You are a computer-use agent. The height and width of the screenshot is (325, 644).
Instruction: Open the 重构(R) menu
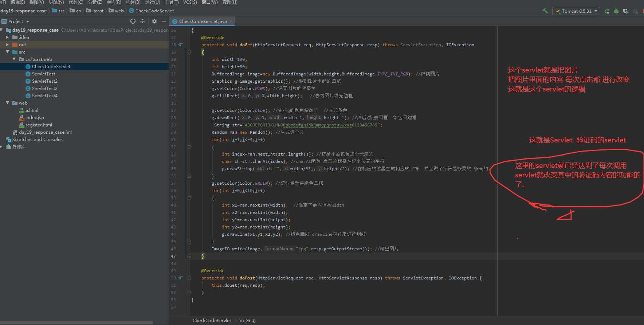point(114,2)
